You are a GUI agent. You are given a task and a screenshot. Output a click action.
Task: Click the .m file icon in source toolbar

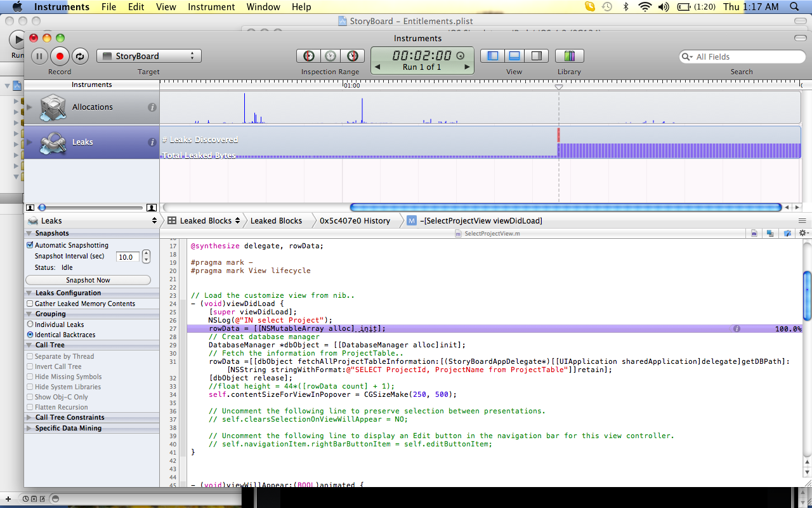(754, 234)
